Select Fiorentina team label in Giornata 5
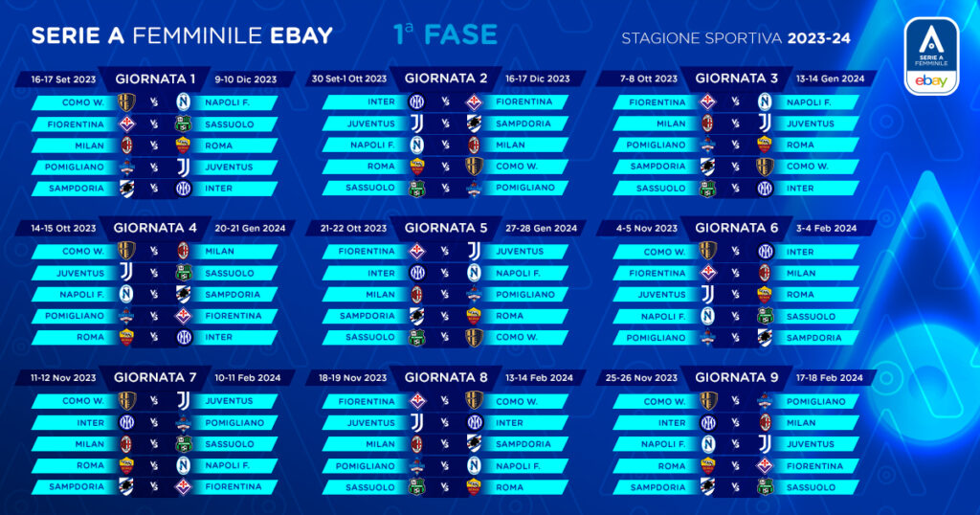The height and width of the screenshot is (515, 980). pyautogui.click(x=366, y=252)
